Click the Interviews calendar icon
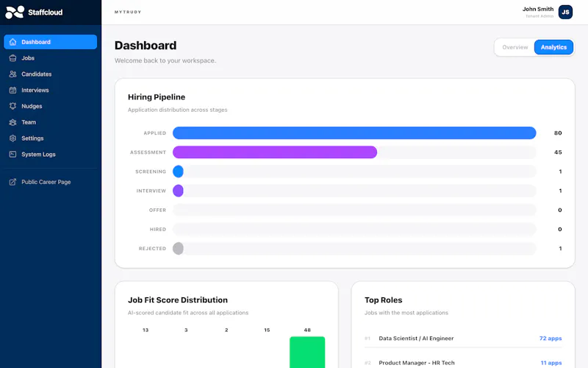This screenshot has height=368, width=588. click(x=12, y=90)
